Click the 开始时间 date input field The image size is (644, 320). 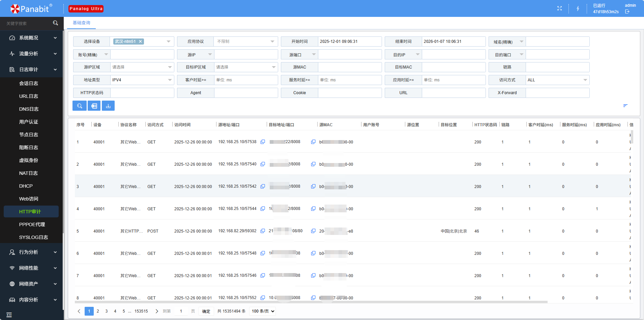point(349,42)
